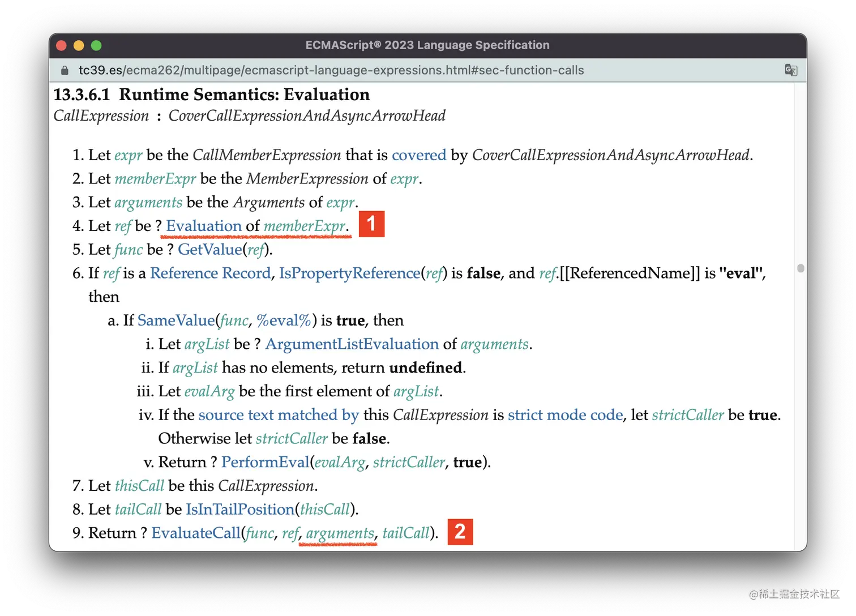
Task: Click 'MemberExpression' nonterminal in step 2
Action: click(x=307, y=179)
